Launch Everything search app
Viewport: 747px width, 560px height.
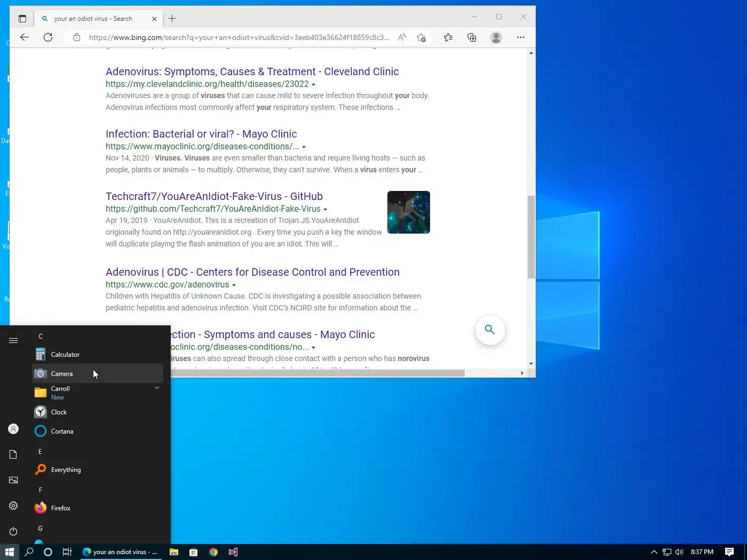98,470
